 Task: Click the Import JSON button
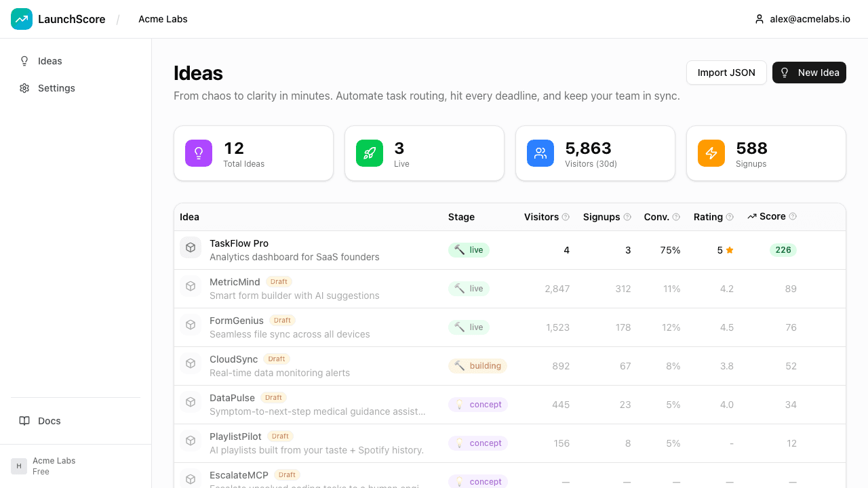pyautogui.click(x=726, y=73)
